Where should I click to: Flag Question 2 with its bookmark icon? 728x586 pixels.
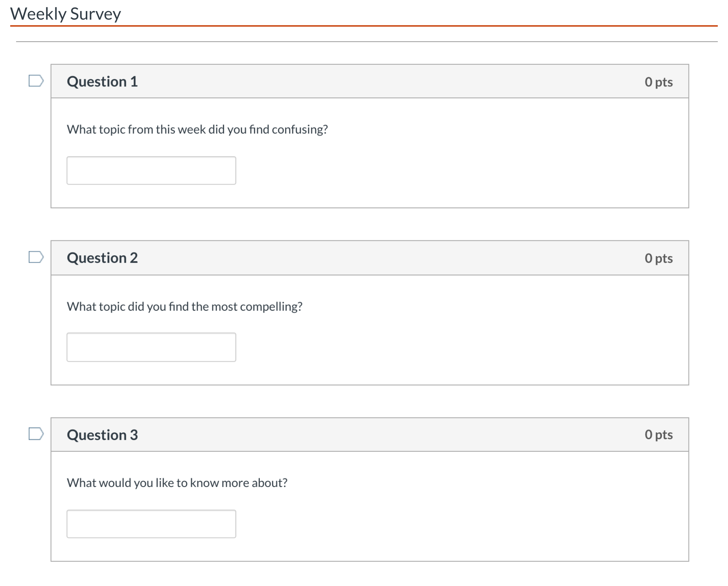pyautogui.click(x=36, y=257)
